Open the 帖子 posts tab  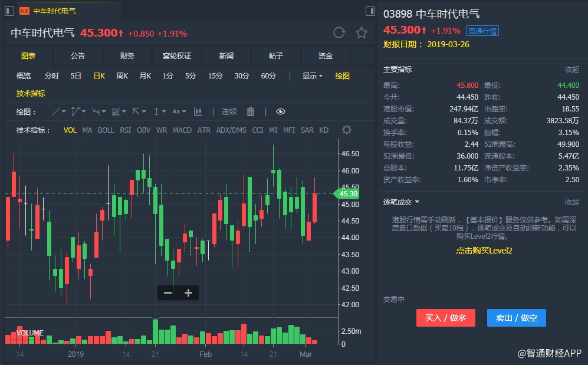click(275, 56)
